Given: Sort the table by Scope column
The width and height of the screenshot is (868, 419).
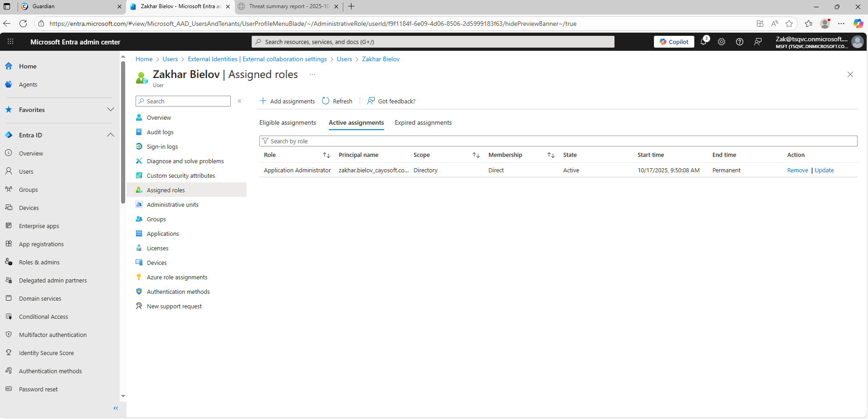Looking at the screenshot, I should [x=476, y=155].
